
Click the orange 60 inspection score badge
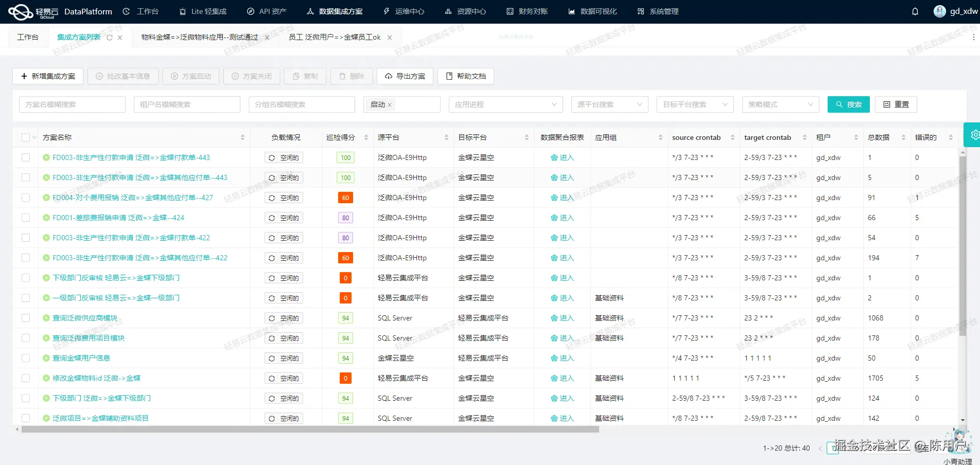point(345,198)
